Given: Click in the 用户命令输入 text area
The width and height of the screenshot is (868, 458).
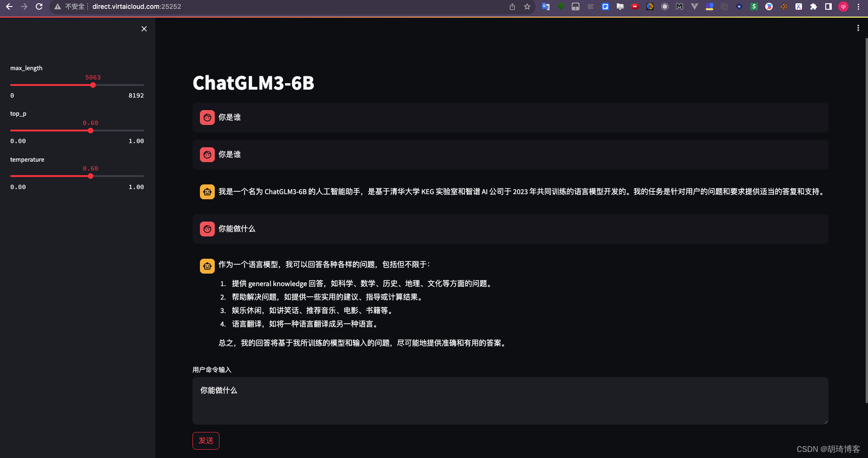Looking at the screenshot, I should (x=510, y=401).
